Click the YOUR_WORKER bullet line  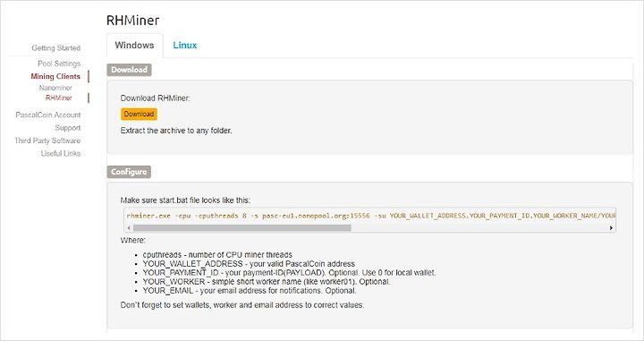coord(267,282)
